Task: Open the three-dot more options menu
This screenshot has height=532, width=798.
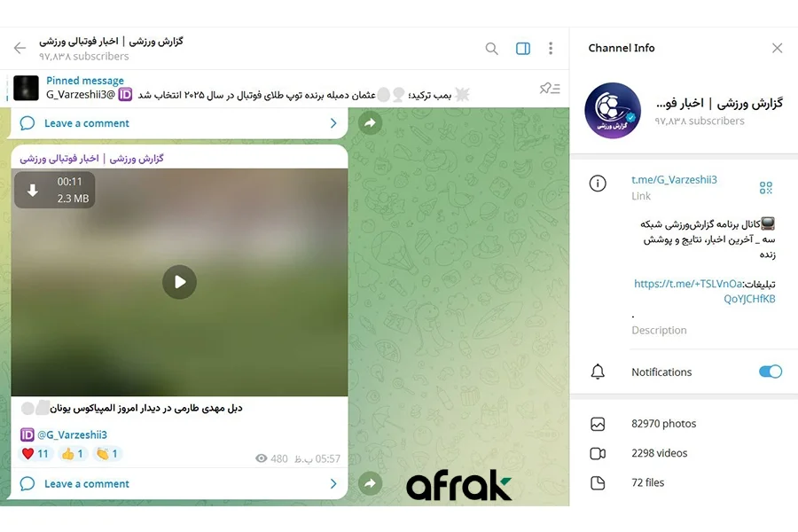Action: 551,49
